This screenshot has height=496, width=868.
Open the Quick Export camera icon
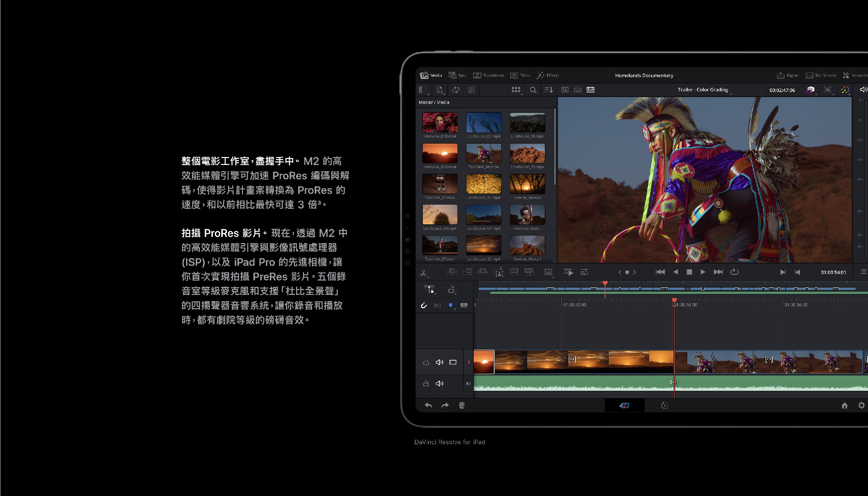[x=811, y=90]
